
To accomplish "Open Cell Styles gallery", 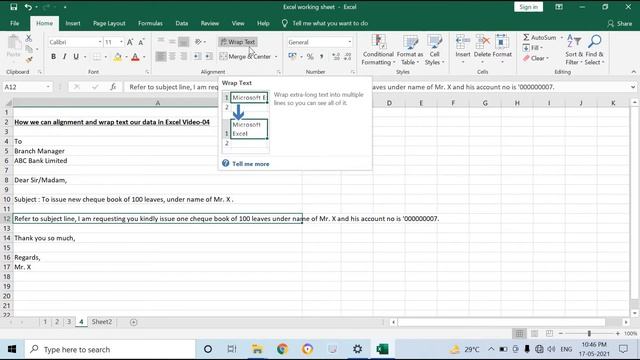I will click(x=434, y=50).
